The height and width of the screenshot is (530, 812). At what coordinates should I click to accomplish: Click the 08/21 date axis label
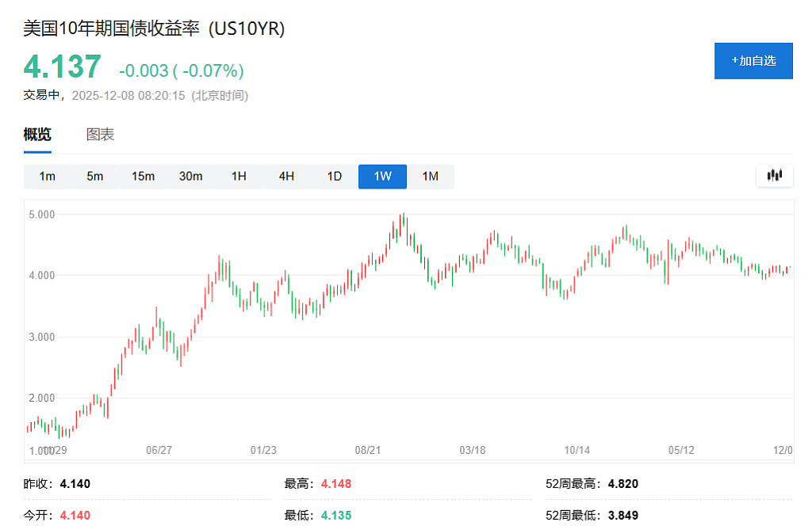point(368,450)
